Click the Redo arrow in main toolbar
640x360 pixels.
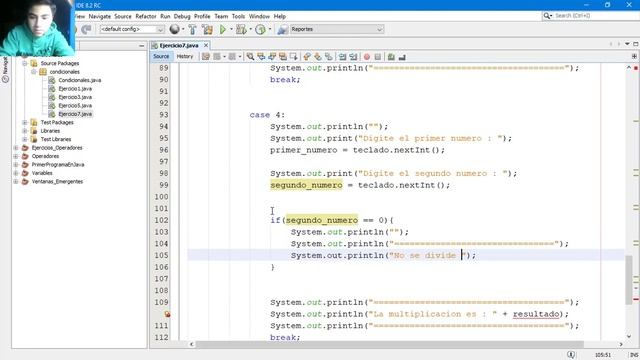click(86, 29)
